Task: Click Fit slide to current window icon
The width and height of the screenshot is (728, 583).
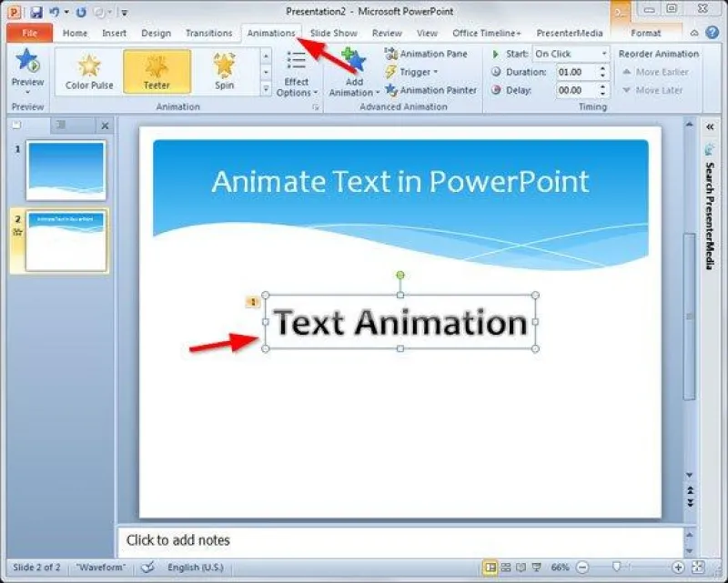Action: coord(698,568)
